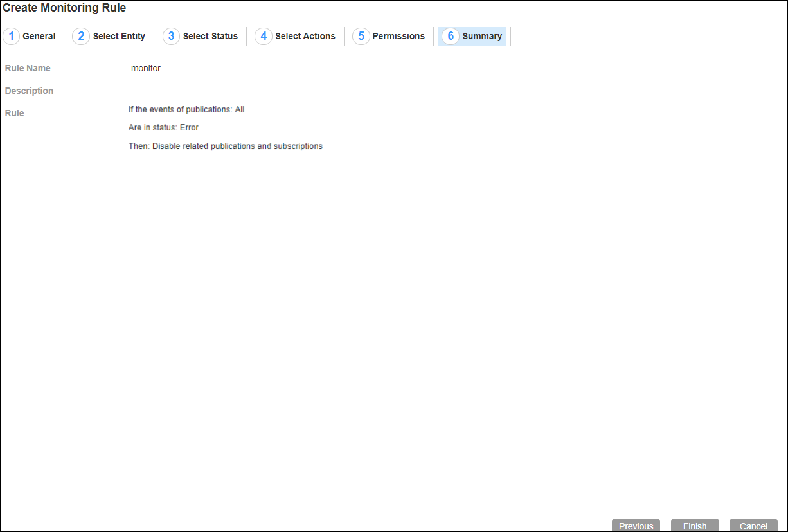Click the rule name value "monitor"
788x532 pixels.
146,68
